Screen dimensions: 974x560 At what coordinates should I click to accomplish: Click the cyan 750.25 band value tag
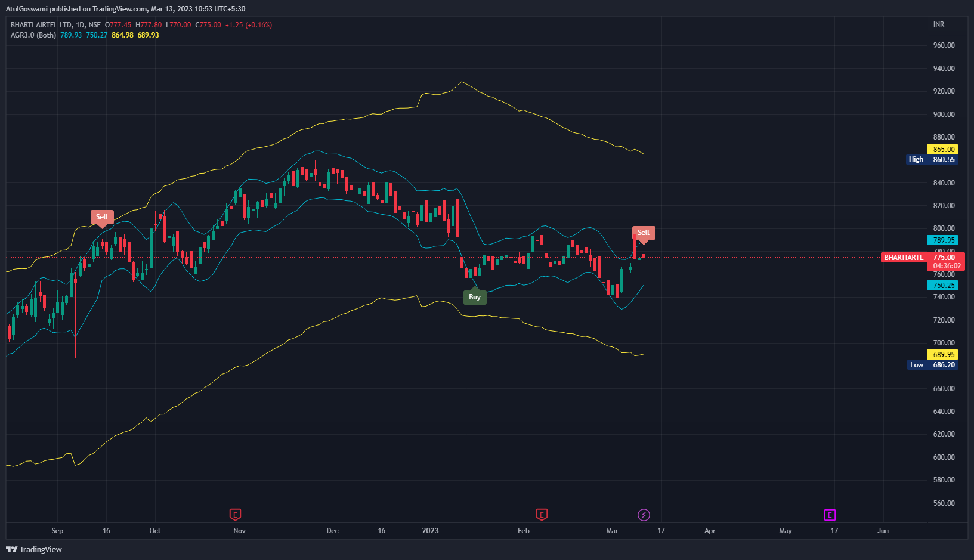click(944, 286)
